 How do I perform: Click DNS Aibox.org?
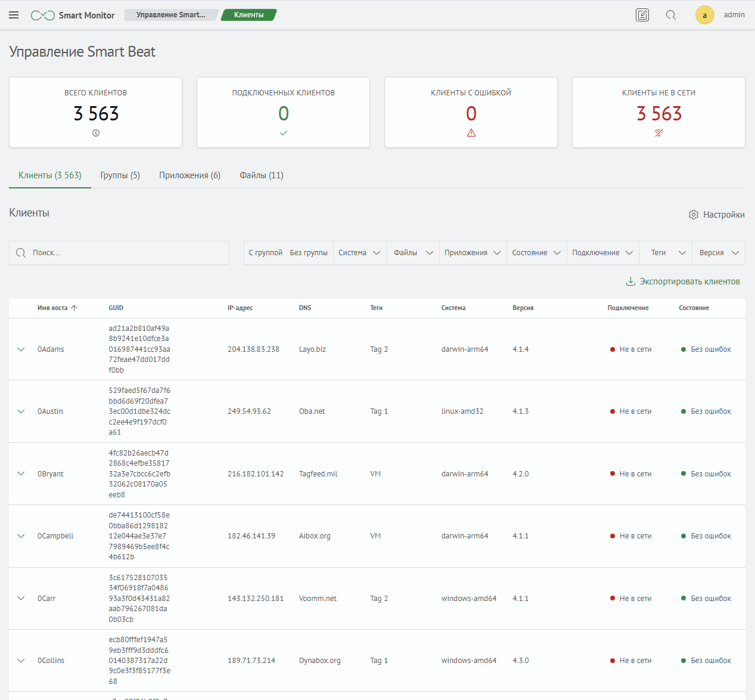coord(315,536)
